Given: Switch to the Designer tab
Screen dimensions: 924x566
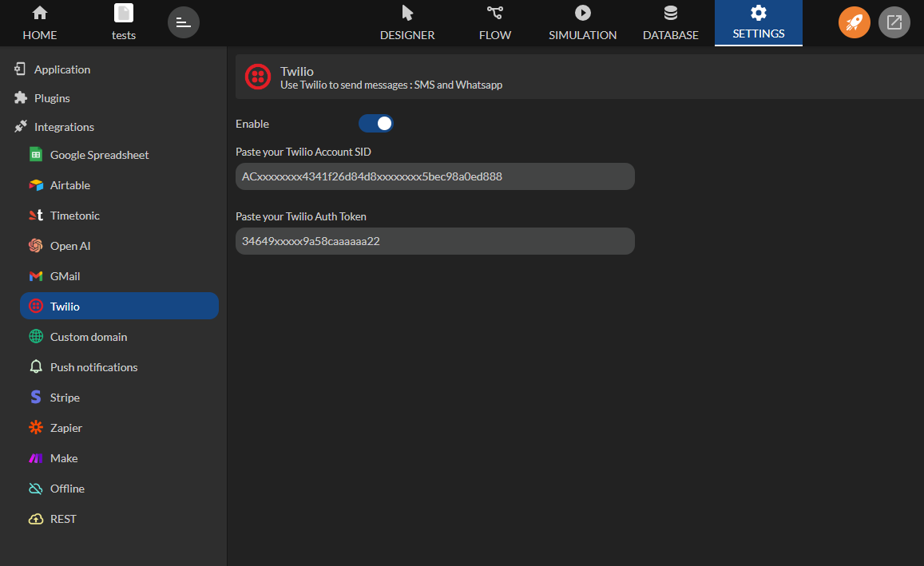Looking at the screenshot, I should (407, 23).
